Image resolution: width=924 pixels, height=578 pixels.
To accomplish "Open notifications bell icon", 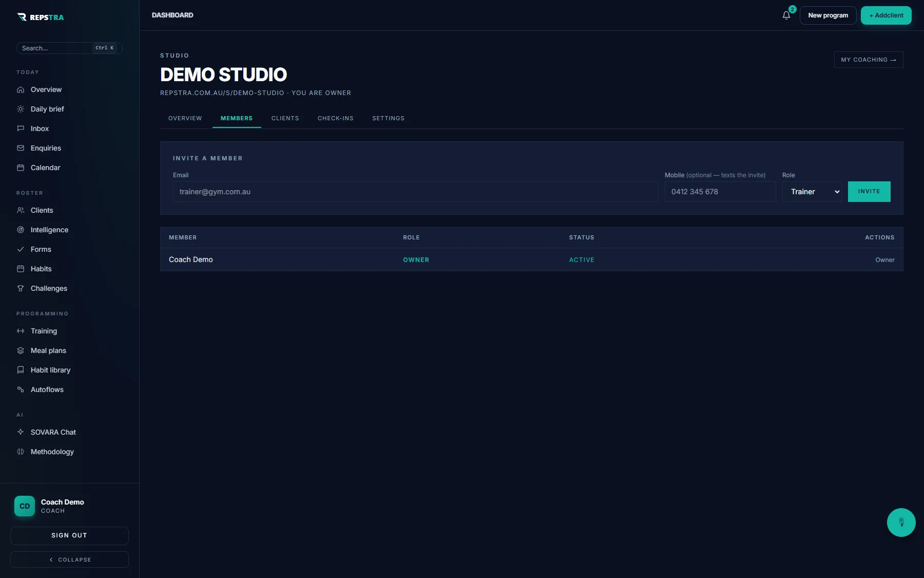I will (786, 15).
